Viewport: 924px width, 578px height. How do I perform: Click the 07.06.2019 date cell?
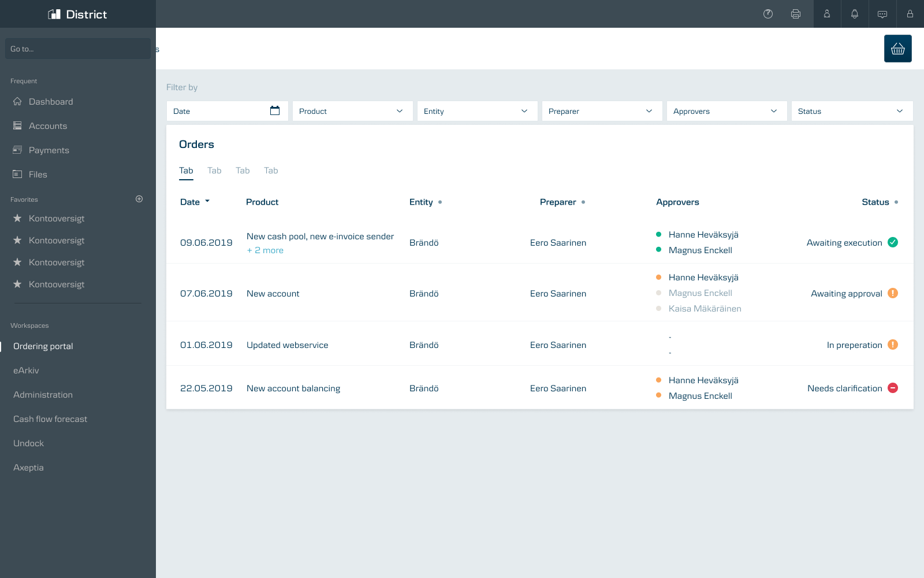206,294
